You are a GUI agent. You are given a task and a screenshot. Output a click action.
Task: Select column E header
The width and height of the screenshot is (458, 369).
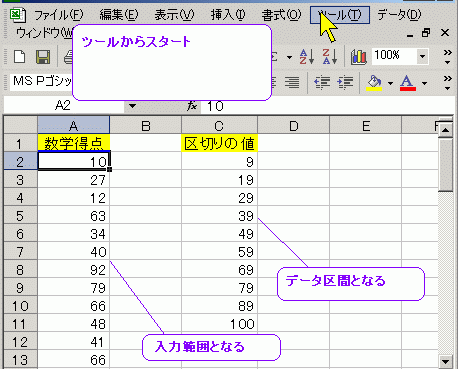click(366, 126)
